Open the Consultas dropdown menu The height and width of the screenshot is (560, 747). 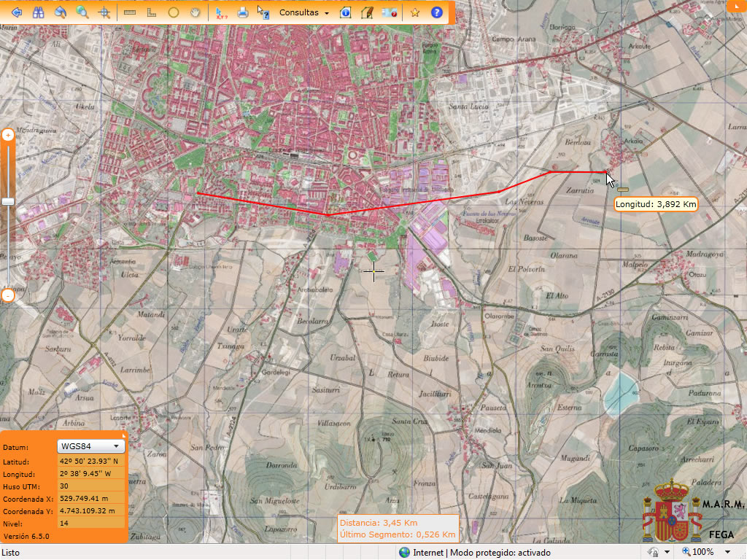304,12
